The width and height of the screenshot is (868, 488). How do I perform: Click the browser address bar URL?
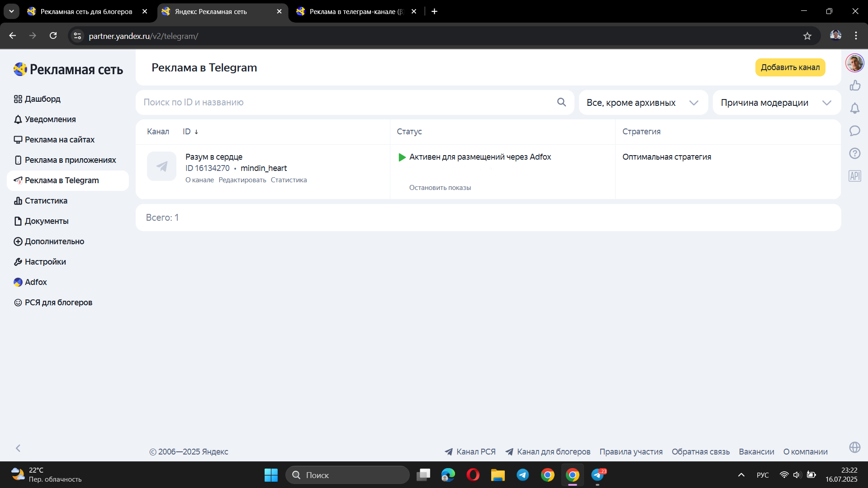pos(143,36)
